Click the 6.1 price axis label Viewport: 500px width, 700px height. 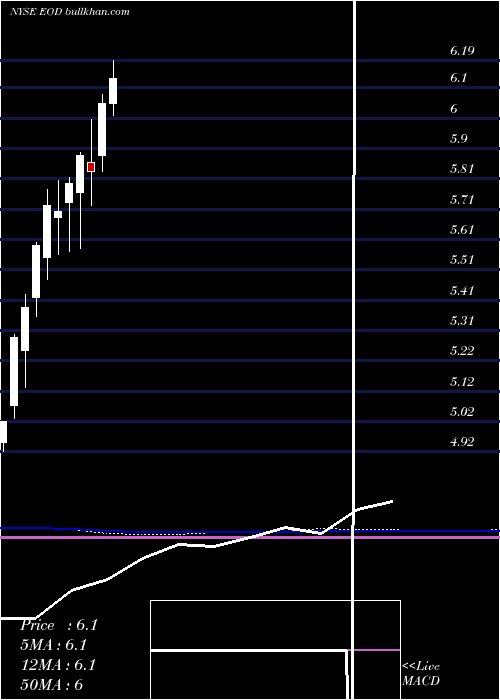458,78
